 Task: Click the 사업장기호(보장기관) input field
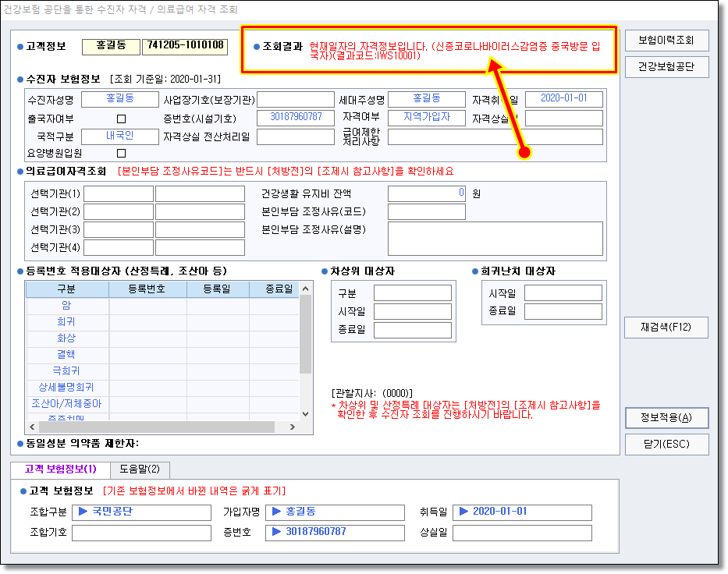pyautogui.click(x=295, y=100)
